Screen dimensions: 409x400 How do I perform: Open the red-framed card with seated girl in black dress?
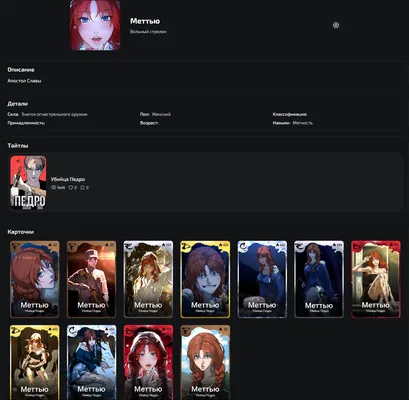(x=376, y=279)
